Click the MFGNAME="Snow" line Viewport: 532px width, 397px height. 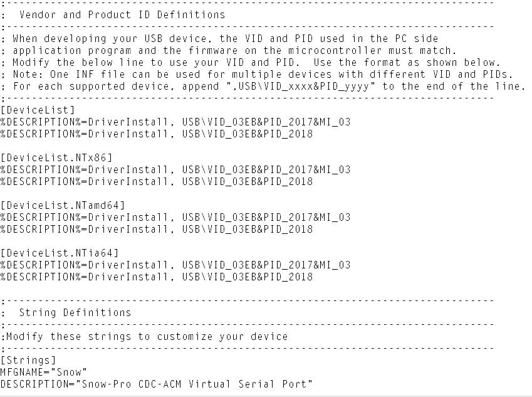(x=44, y=372)
